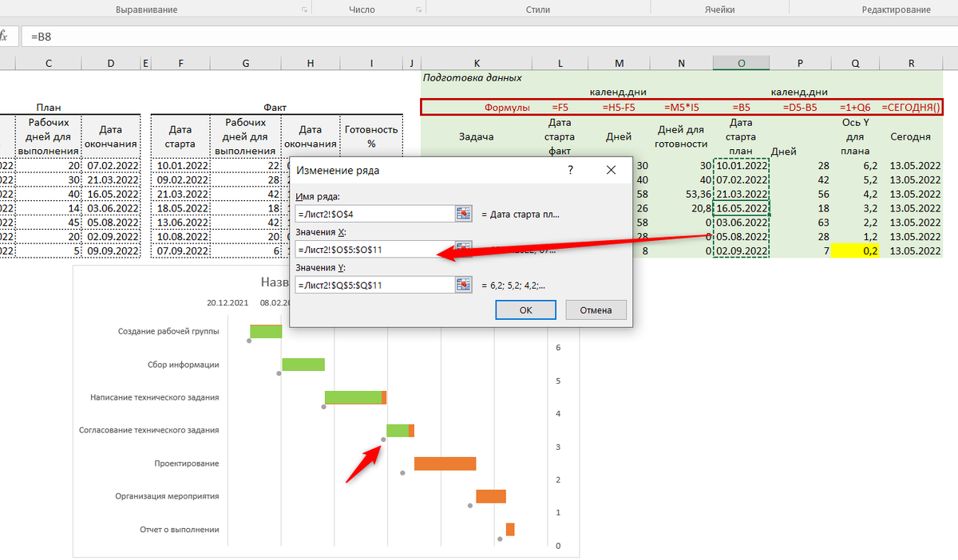The image size is (958, 560).
Task: Select column L header
Action: 560,63
